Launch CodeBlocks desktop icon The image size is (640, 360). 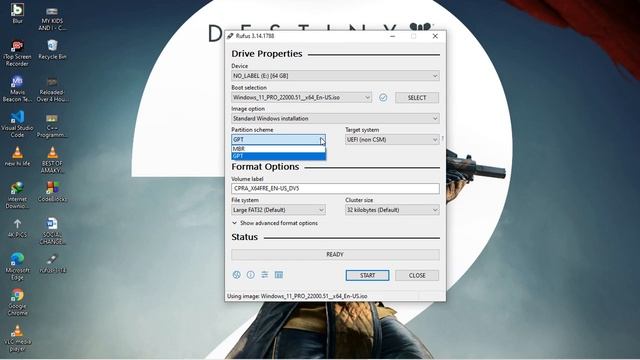52,192
